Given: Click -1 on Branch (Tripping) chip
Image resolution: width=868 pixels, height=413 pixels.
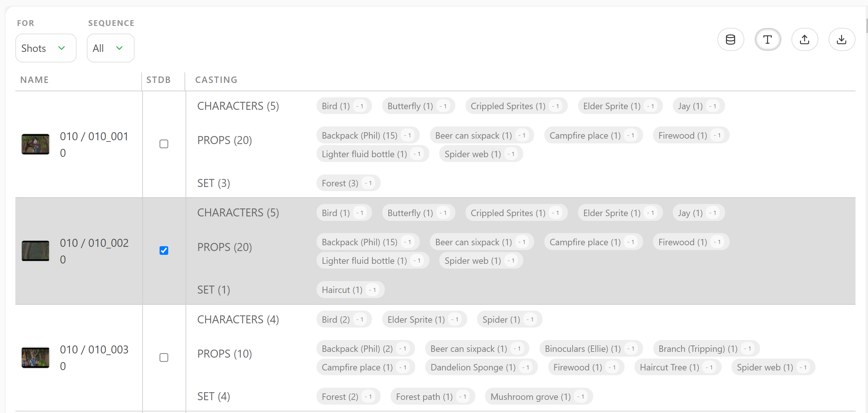Looking at the screenshot, I should [748, 349].
